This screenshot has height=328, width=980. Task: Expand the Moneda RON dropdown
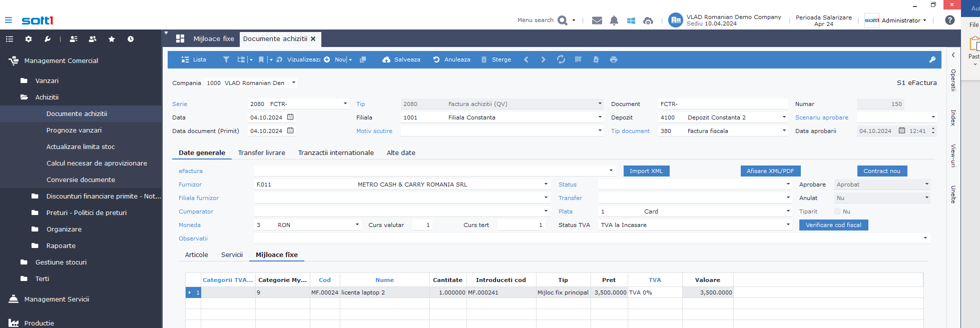pyautogui.click(x=357, y=224)
